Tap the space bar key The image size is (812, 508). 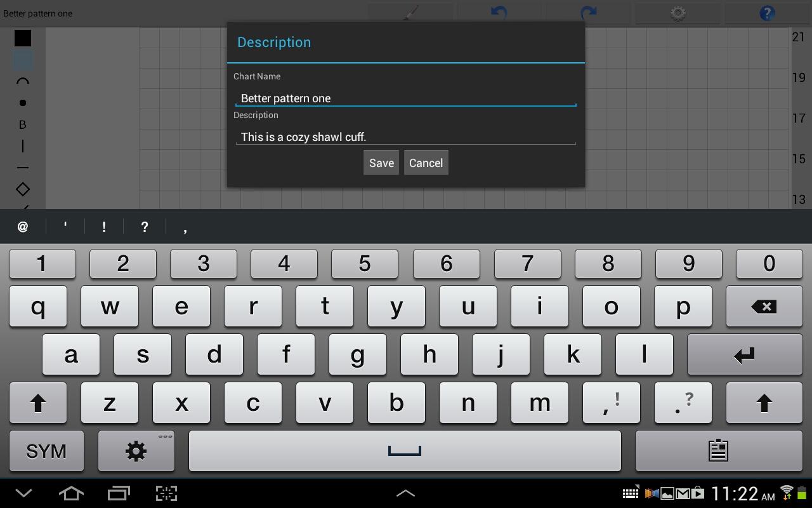405,451
